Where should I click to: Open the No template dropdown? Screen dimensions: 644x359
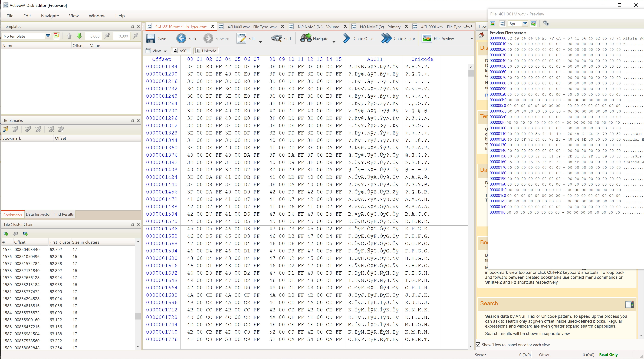(48, 36)
